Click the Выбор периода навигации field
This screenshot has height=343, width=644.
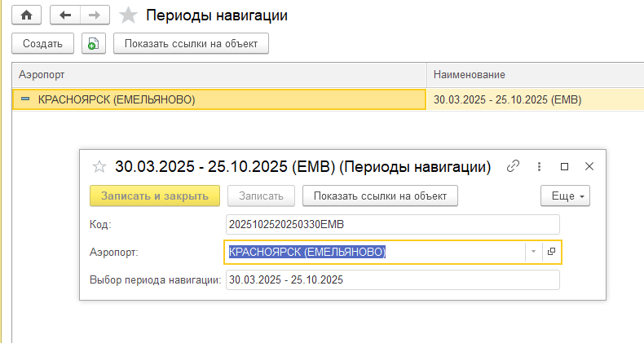(393, 279)
